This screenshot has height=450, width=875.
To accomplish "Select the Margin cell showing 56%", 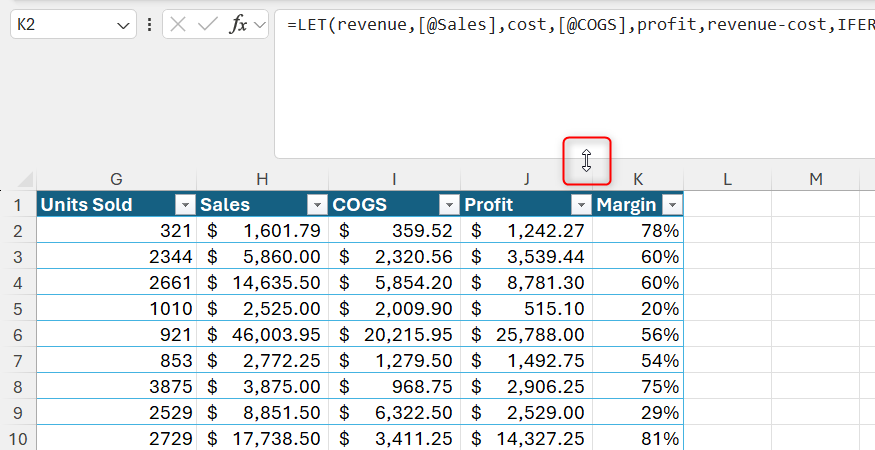I will [x=638, y=335].
